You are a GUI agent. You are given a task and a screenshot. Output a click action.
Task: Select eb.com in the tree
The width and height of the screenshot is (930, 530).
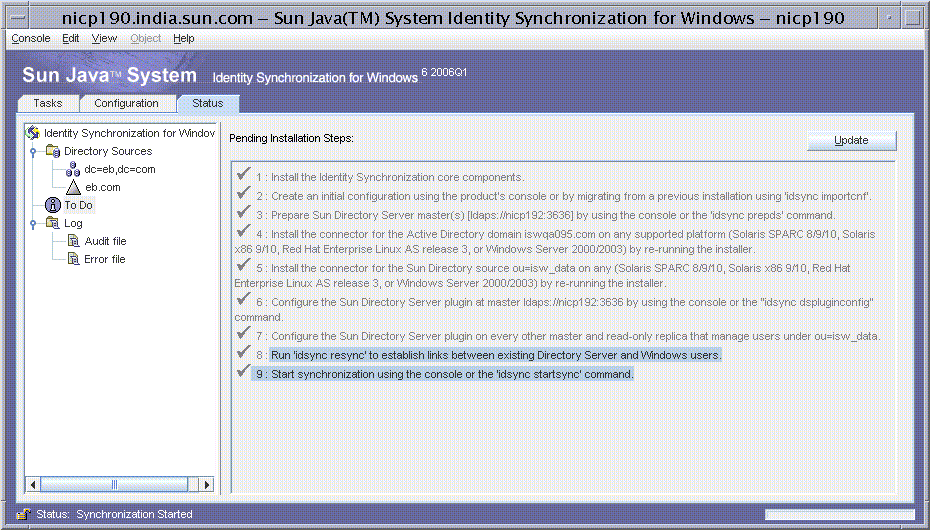pyautogui.click(x=103, y=187)
